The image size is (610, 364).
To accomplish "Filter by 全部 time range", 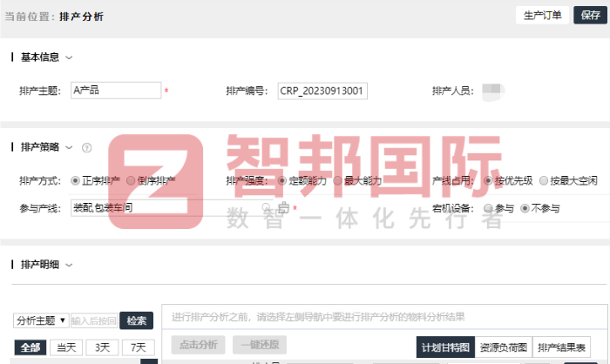I will click(30, 347).
